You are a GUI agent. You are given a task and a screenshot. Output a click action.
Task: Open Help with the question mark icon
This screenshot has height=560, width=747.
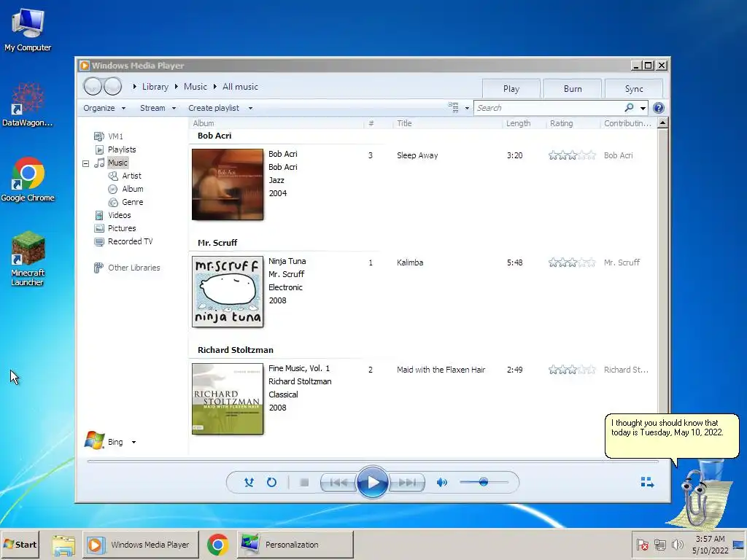click(x=659, y=108)
